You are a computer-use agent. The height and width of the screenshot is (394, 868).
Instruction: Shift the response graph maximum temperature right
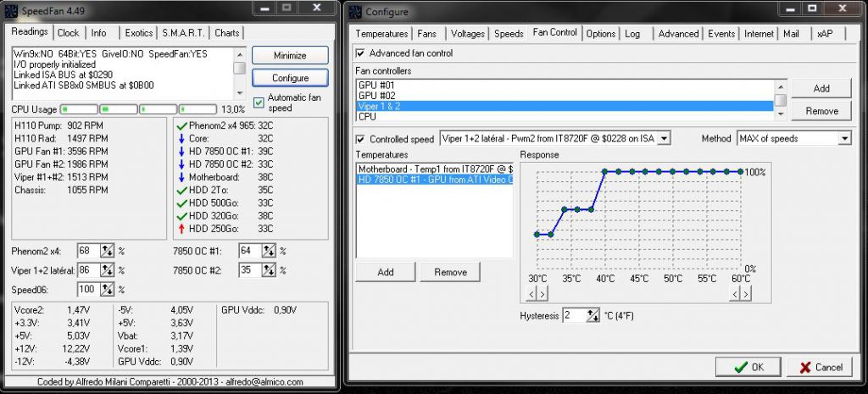click(745, 294)
